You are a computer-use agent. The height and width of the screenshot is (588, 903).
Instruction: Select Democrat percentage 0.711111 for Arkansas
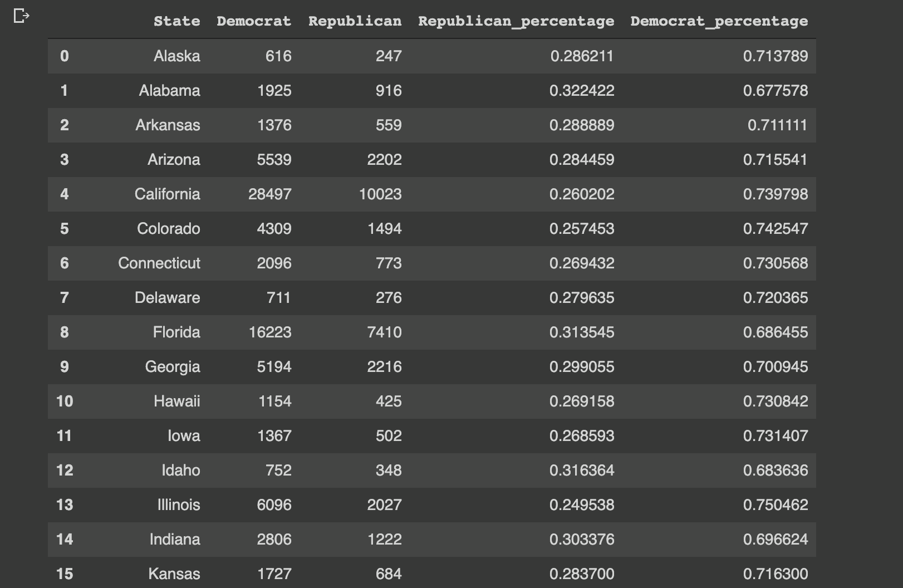click(x=777, y=125)
